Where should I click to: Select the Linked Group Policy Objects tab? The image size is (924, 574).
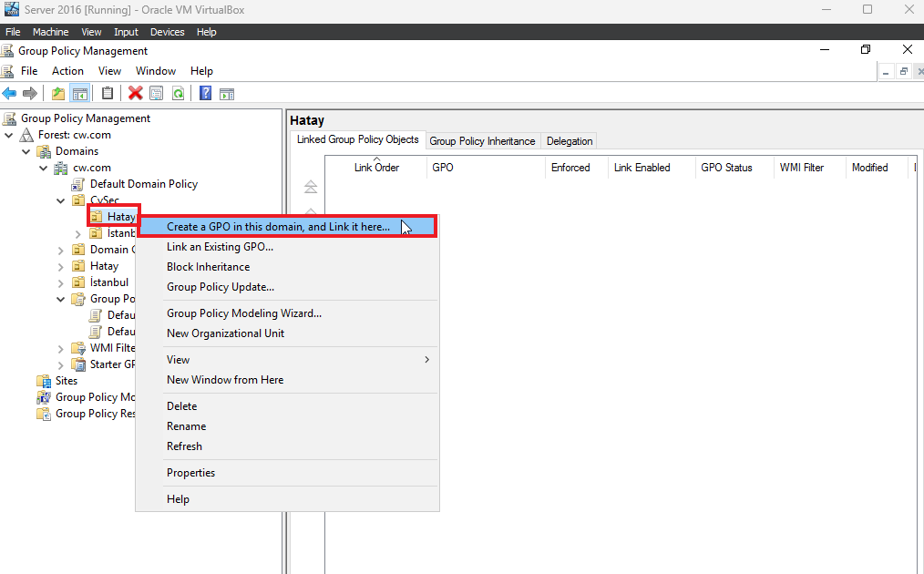(x=358, y=139)
